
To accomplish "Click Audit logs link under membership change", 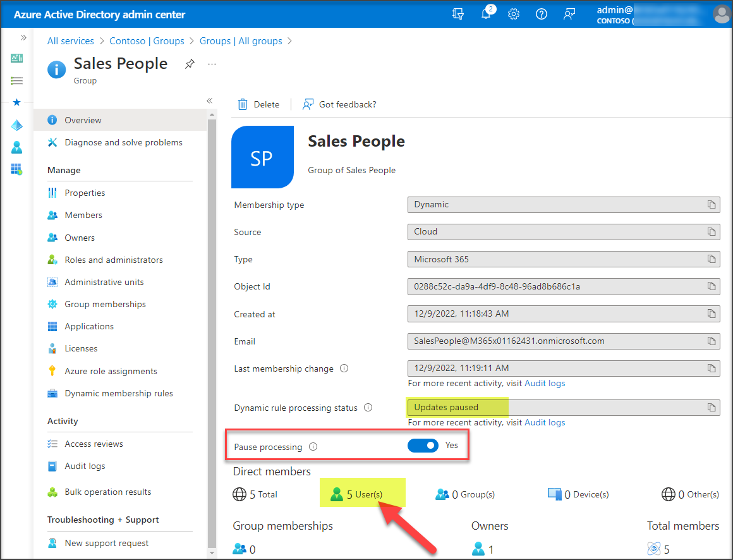I will [545, 383].
